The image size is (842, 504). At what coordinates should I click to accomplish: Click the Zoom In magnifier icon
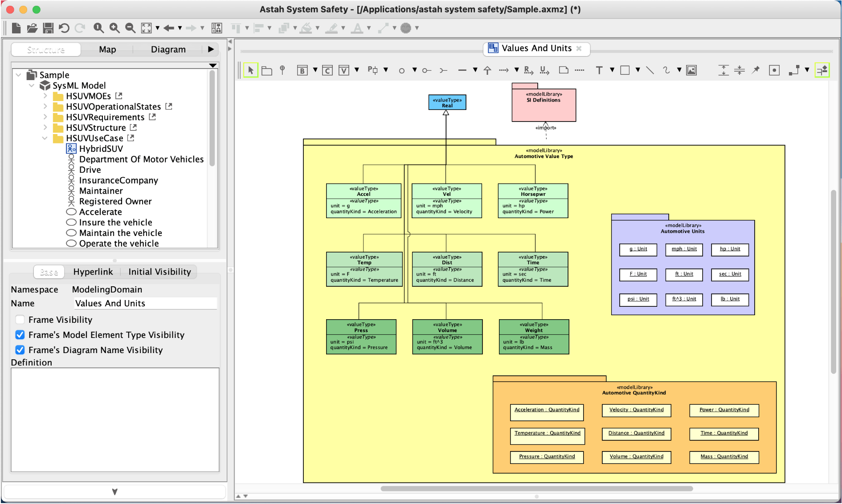[x=114, y=28]
